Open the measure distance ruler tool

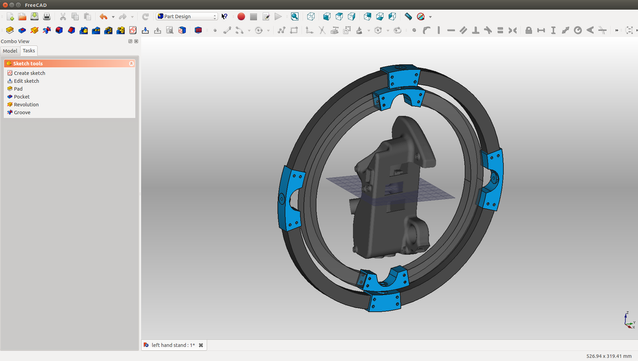click(x=408, y=17)
